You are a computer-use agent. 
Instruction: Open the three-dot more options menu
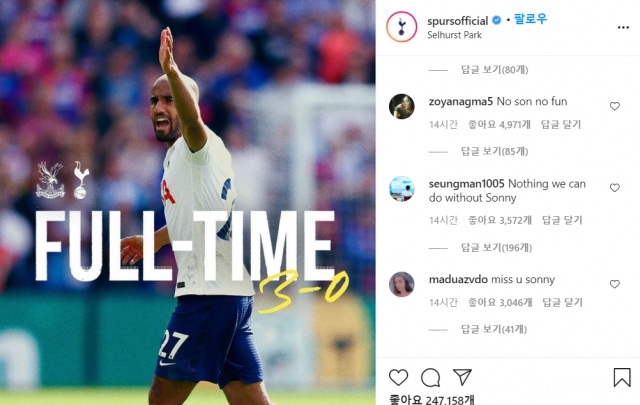[x=623, y=27]
